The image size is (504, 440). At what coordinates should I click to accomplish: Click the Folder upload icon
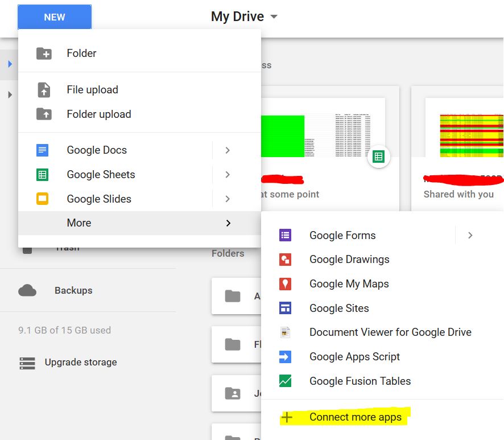(x=44, y=114)
